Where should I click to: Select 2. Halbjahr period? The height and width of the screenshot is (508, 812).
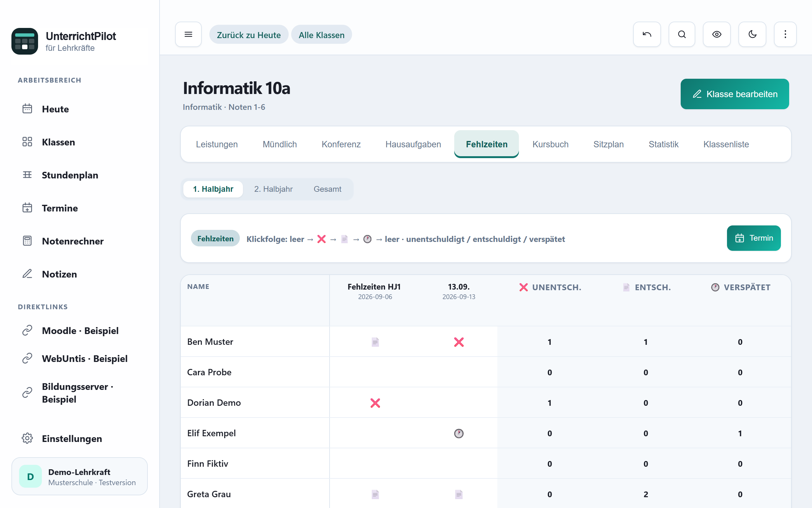coord(273,189)
